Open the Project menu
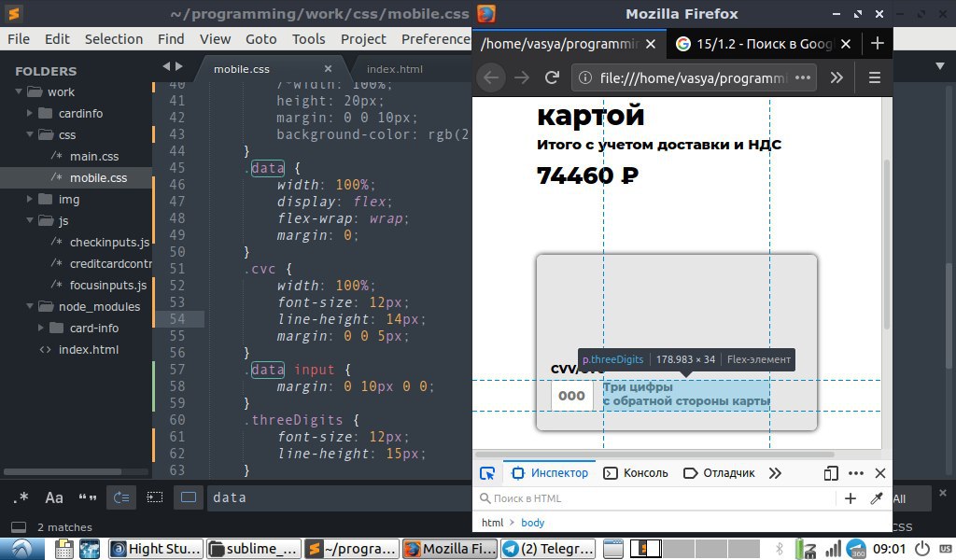This screenshot has height=560, width=956. point(363,39)
